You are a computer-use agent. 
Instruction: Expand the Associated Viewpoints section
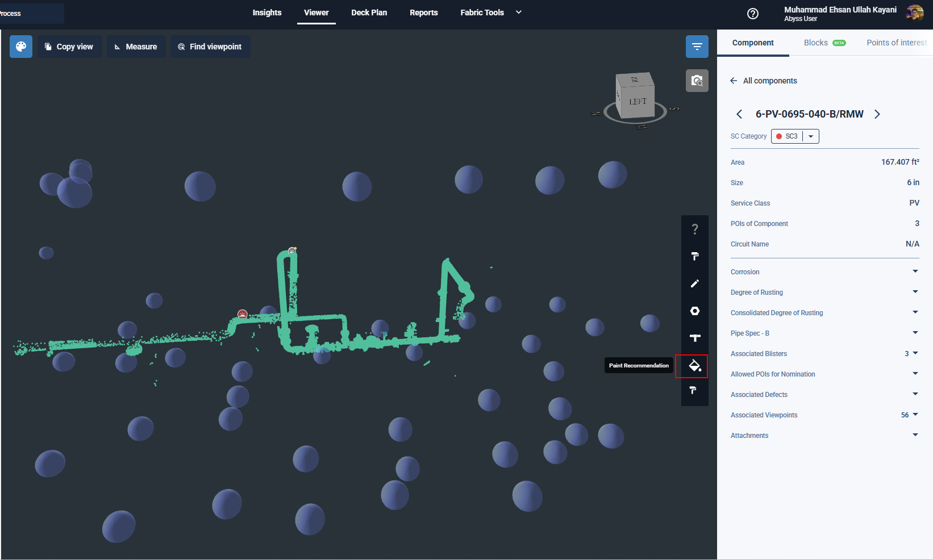[915, 415]
